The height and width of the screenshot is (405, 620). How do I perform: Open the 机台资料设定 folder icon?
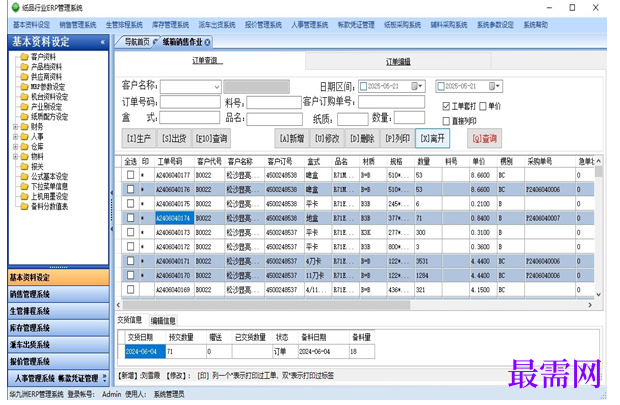pos(24,97)
